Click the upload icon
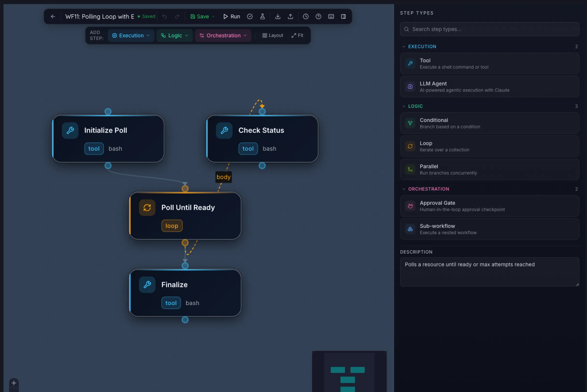 (290, 16)
